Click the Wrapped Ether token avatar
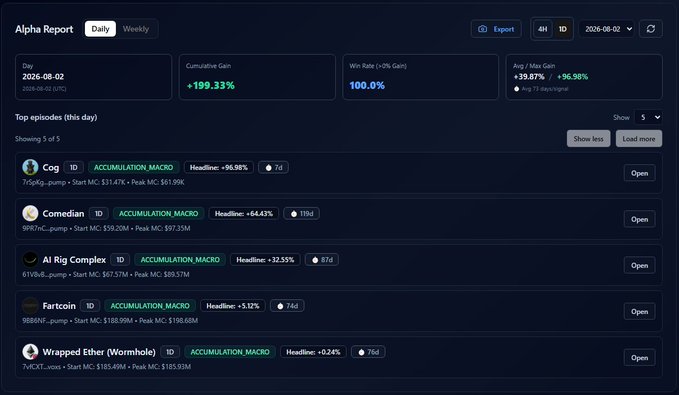The height and width of the screenshot is (395, 679). (x=30, y=352)
